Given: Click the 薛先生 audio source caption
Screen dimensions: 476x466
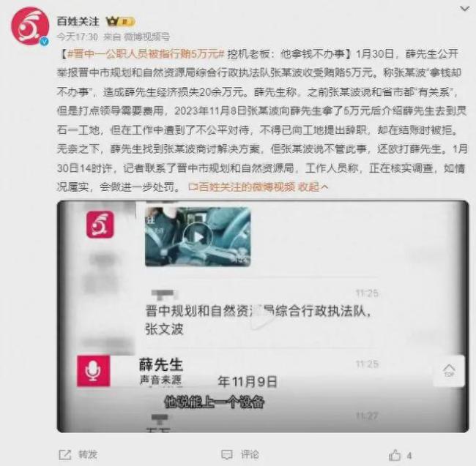Looking at the screenshot, I should tap(161, 365).
